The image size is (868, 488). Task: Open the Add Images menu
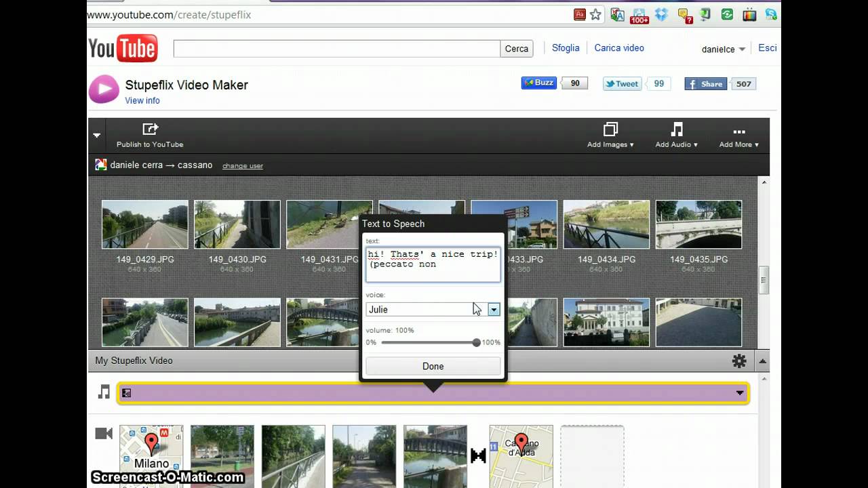pos(610,135)
